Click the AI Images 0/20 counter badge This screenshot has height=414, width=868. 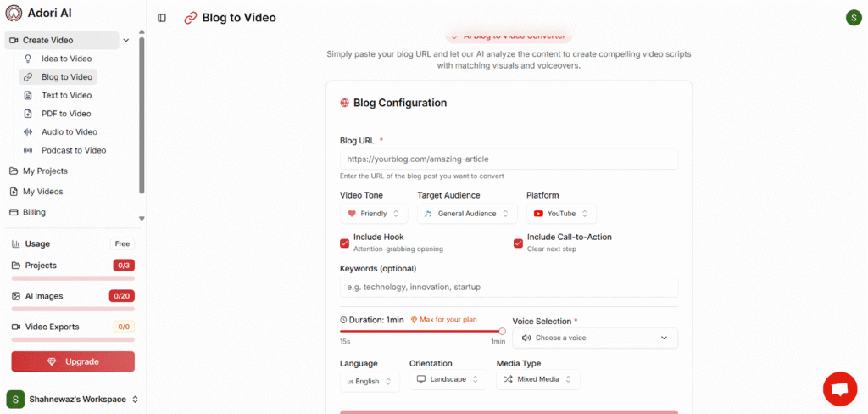coord(122,297)
